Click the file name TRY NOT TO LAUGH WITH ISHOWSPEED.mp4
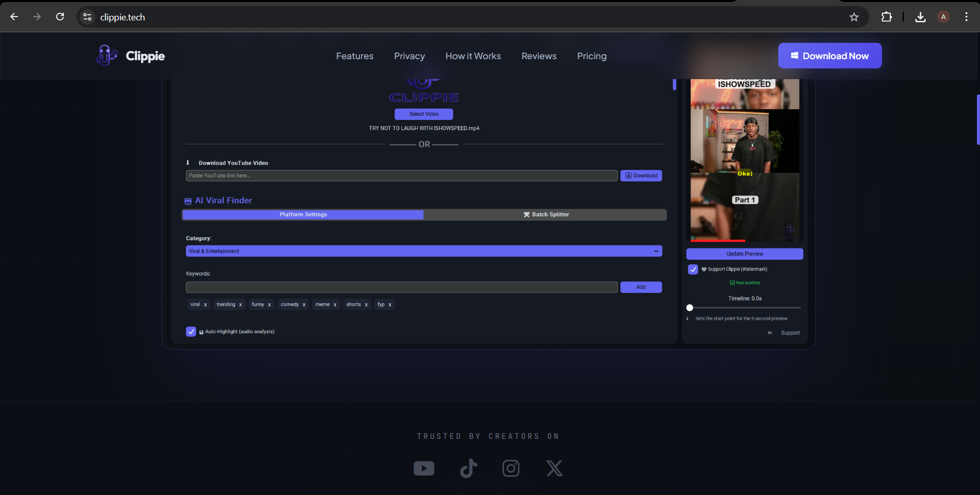Screen dimensions: 980x495 424,128
